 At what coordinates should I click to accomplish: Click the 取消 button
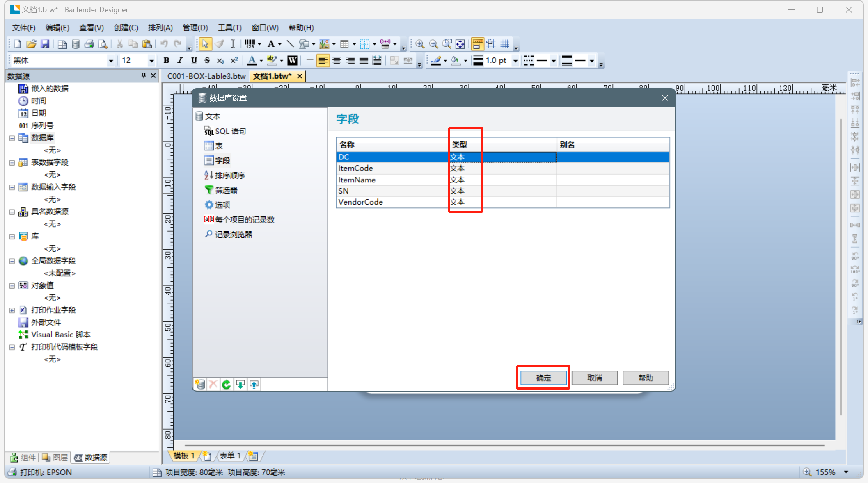(x=594, y=378)
